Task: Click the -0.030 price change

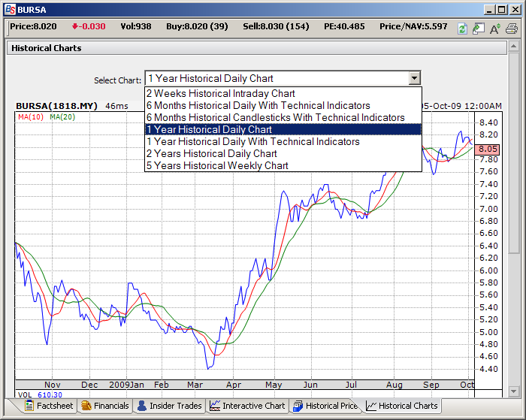Action: [89, 26]
